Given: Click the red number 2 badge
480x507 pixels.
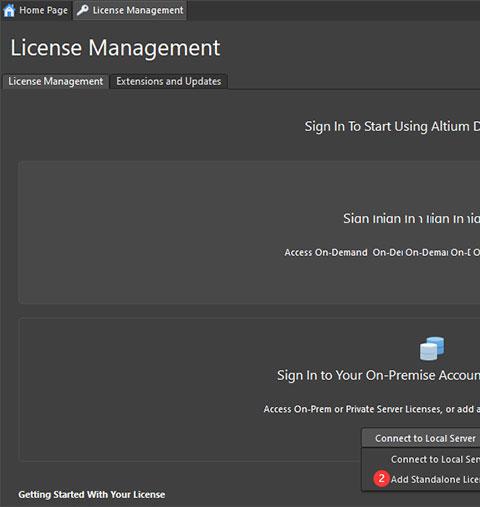Looking at the screenshot, I should click(x=381, y=479).
